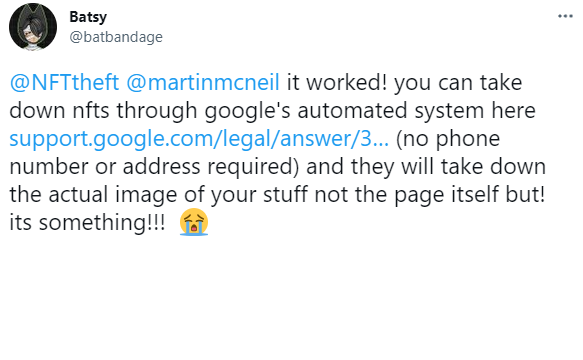Click Batsy's round profile avatar

33,27
